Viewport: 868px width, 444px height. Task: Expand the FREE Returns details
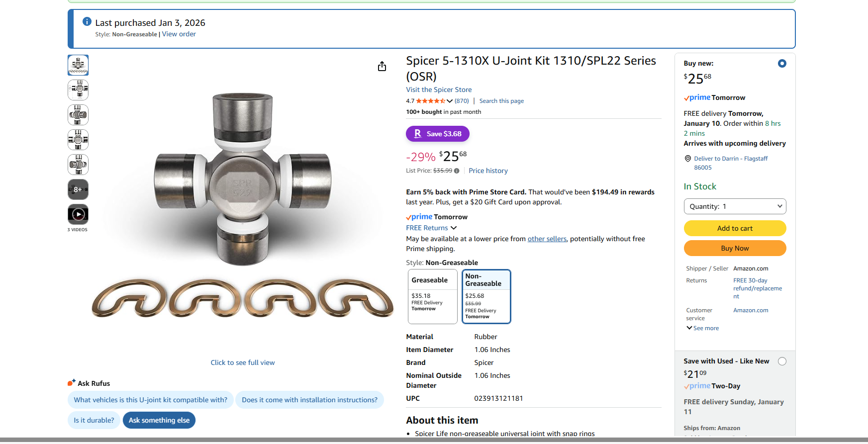(x=431, y=228)
